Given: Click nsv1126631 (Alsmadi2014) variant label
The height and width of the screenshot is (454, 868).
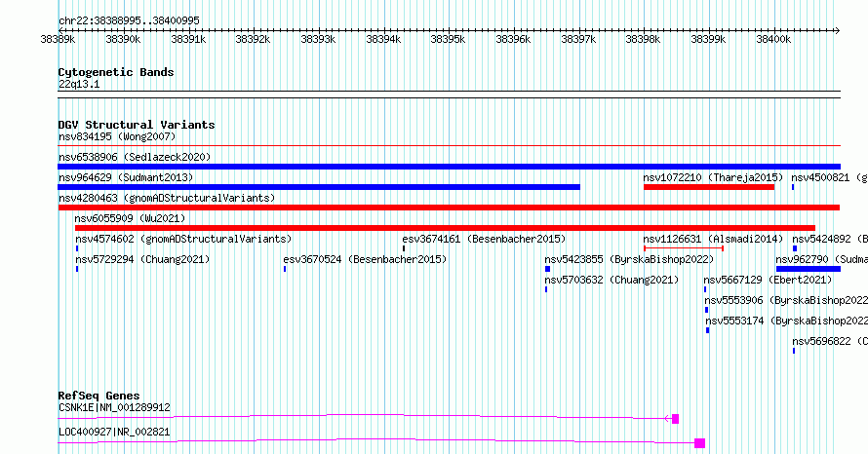Looking at the screenshot, I should (x=713, y=239).
